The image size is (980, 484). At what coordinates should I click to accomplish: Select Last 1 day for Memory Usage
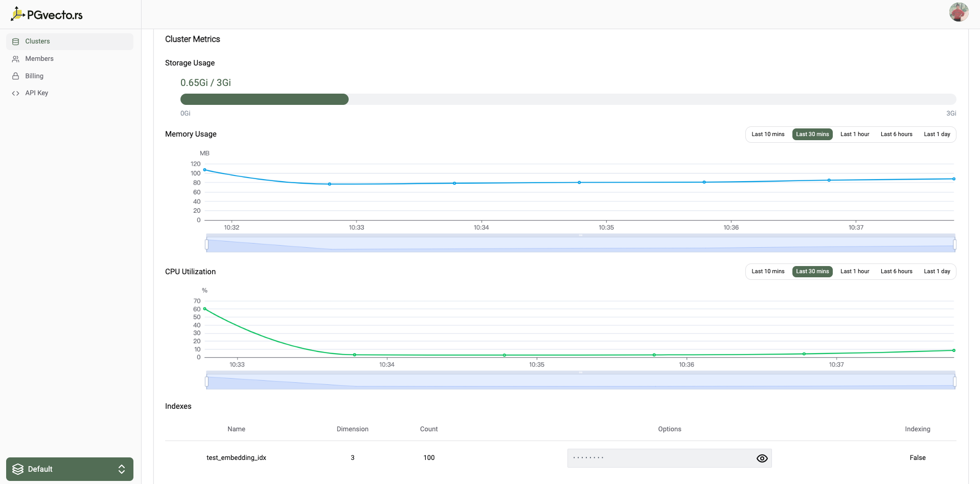[937, 135]
